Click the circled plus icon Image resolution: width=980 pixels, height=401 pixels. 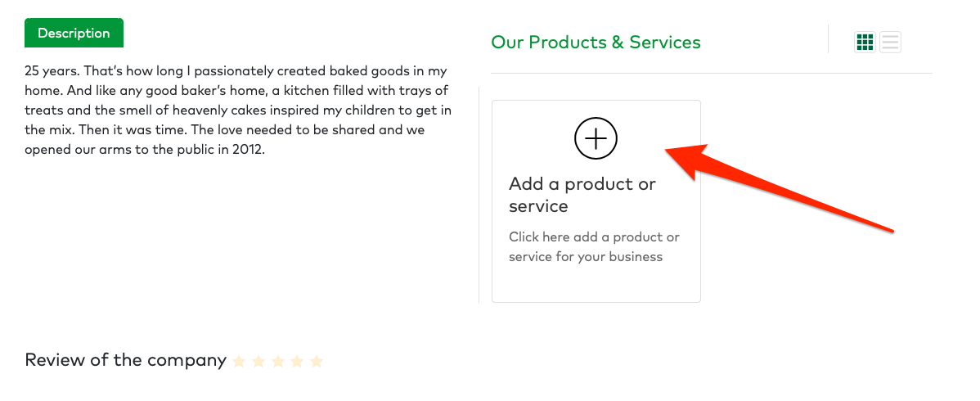pos(596,138)
